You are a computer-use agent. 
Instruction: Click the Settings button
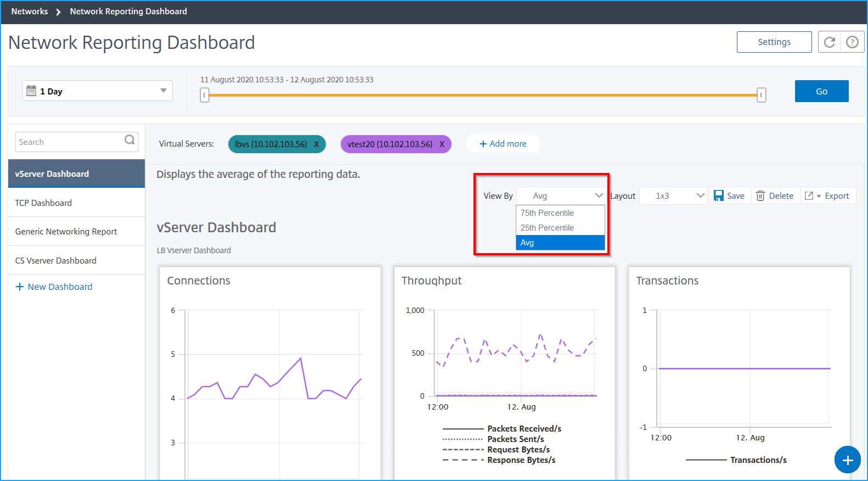[x=774, y=42]
